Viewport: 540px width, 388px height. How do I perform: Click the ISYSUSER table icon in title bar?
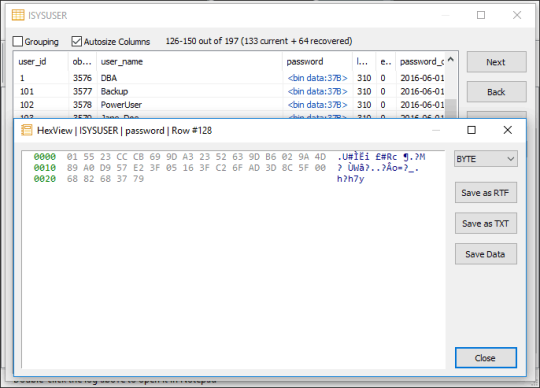click(18, 15)
